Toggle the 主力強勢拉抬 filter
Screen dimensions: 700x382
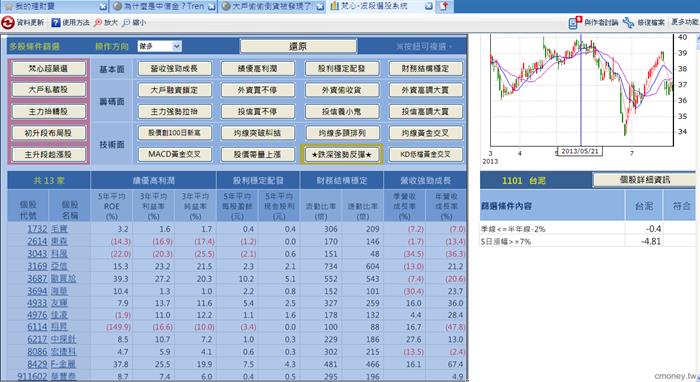(x=174, y=111)
